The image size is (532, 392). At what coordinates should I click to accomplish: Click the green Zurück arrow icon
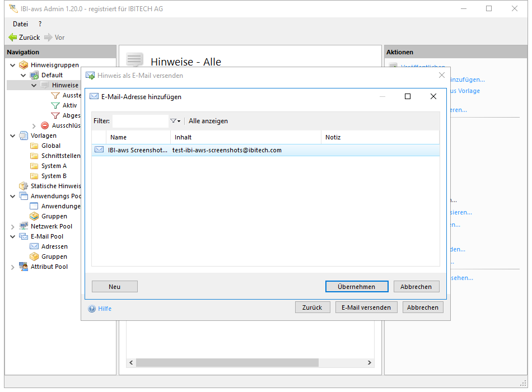[x=13, y=38]
